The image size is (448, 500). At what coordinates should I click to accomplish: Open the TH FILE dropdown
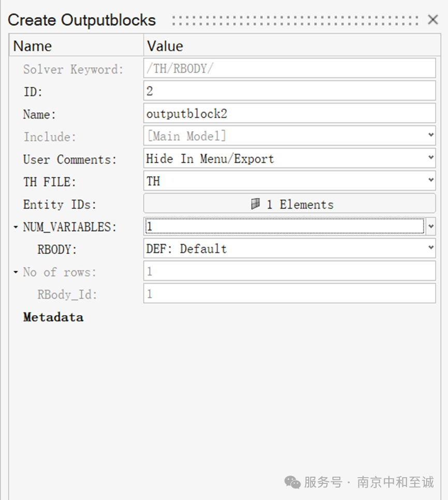point(431,180)
